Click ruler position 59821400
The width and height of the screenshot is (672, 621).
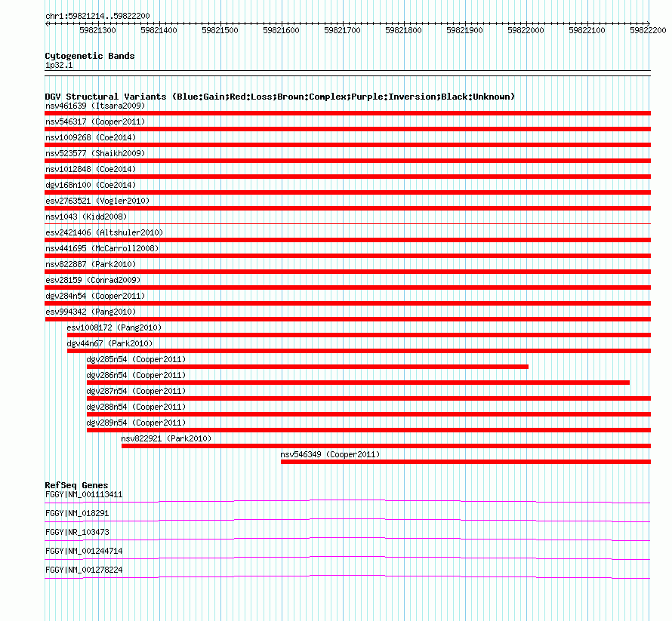click(159, 30)
